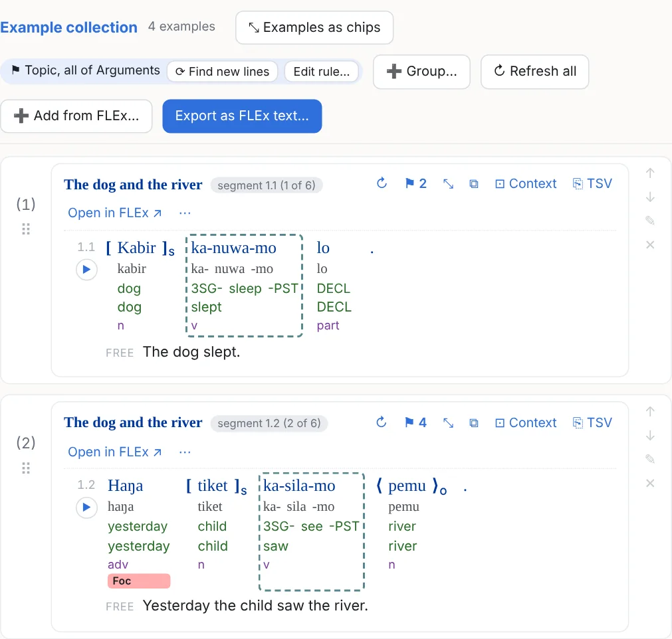Click the pink Foc tag under Haŋa

pyautogui.click(x=139, y=581)
